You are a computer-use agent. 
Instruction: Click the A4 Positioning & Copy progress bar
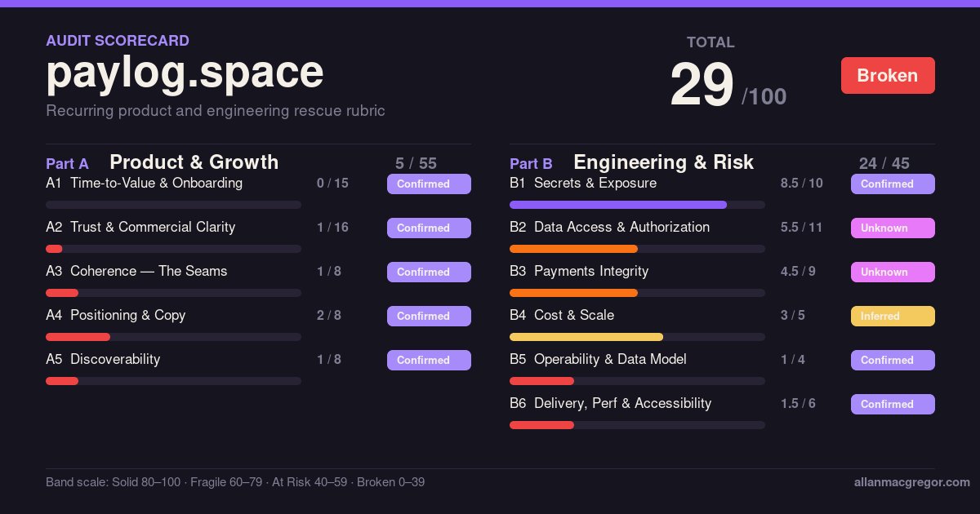[173, 337]
